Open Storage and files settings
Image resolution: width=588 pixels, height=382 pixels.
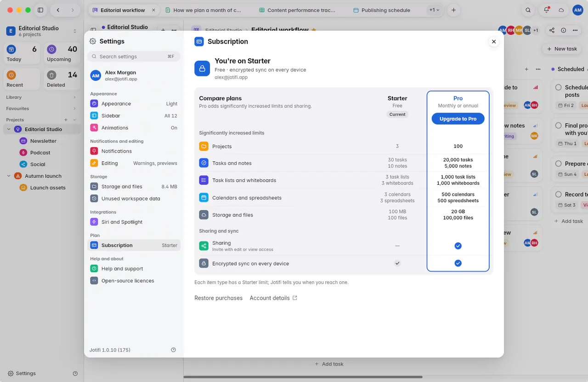tap(134, 187)
